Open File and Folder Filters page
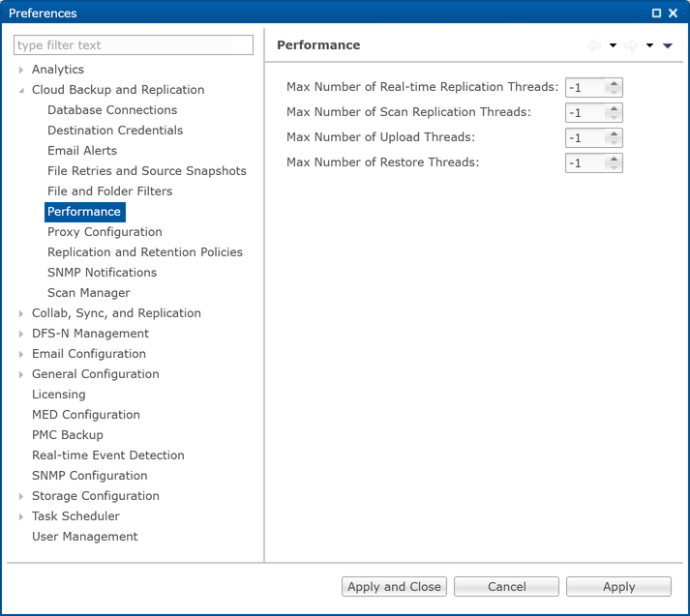 coord(110,191)
